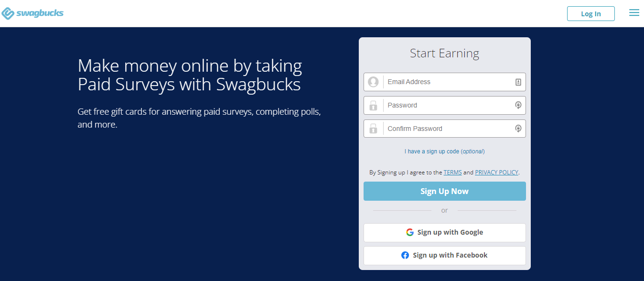Click the padlock icon beside Password
The width and height of the screenshot is (644, 281).
coord(373,106)
